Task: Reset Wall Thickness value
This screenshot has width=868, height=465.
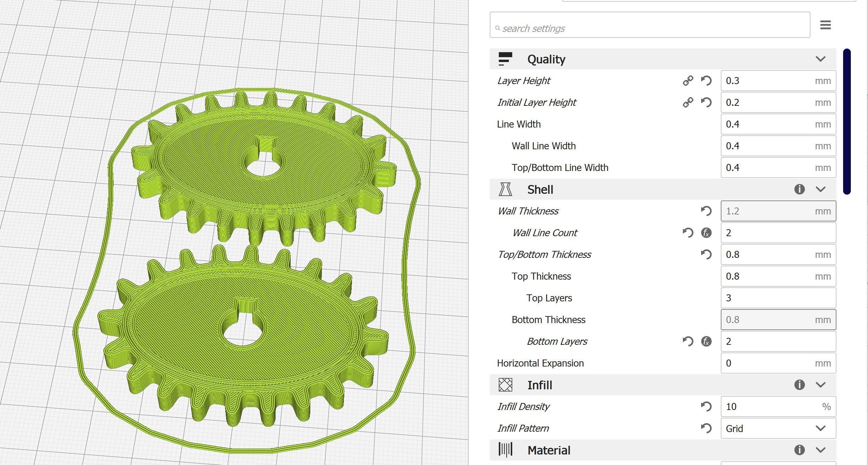Action: [706, 211]
